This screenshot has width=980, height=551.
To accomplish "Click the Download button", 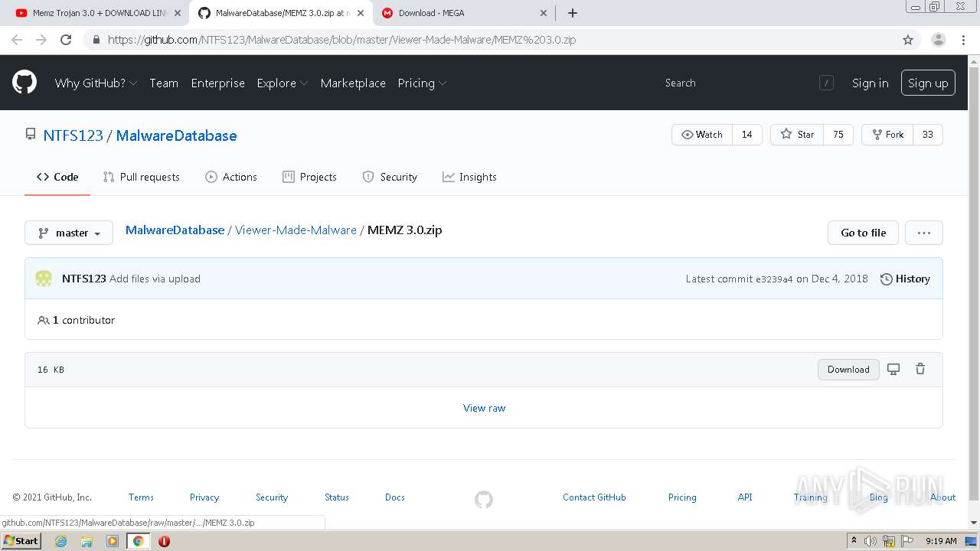I will (x=848, y=369).
